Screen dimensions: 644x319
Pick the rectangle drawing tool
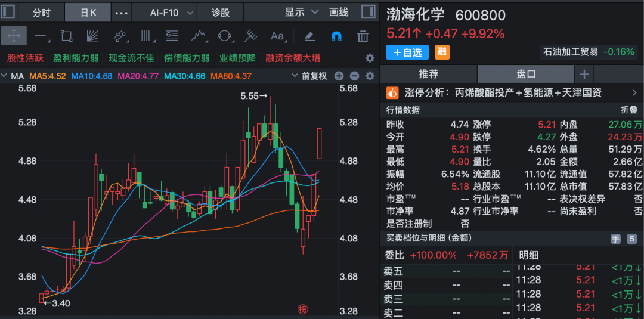pos(66,36)
